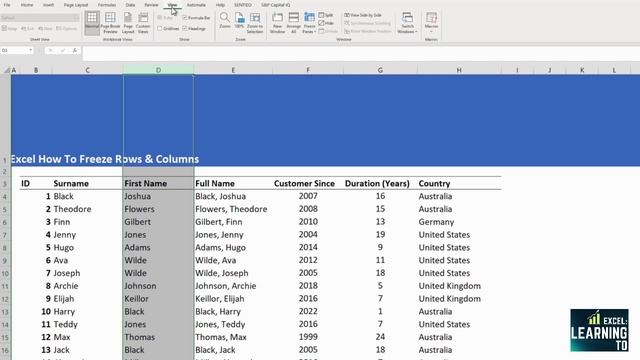Viewport: 640px width, 360px height.
Task: Click the Surname cell 'Hugo'
Action: pyautogui.click(x=87, y=248)
